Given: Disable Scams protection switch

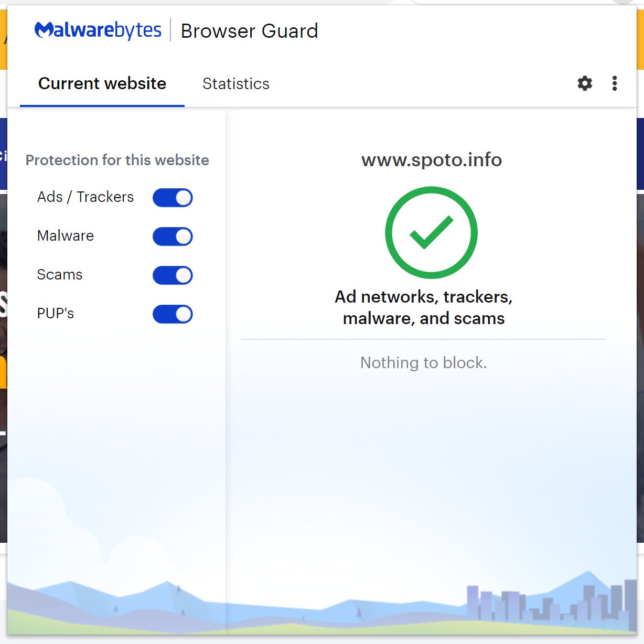Looking at the screenshot, I should [173, 275].
